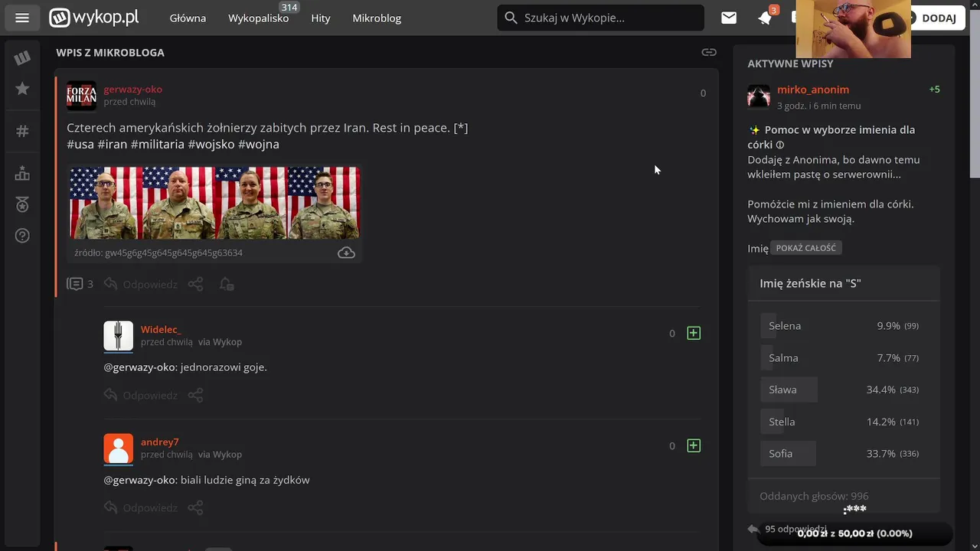The width and height of the screenshot is (980, 551).
Task: Open comments count icon showing 3
Action: point(80,284)
